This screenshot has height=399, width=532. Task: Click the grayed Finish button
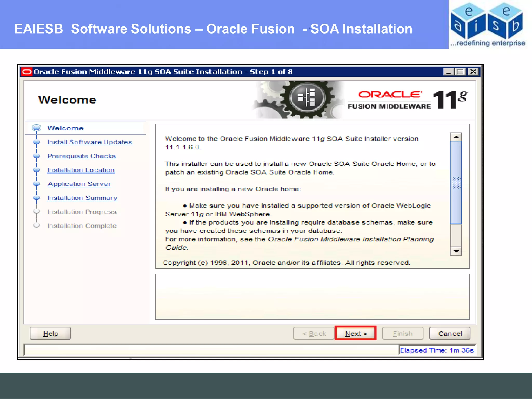pyautogui.click(x=403, y=333)
